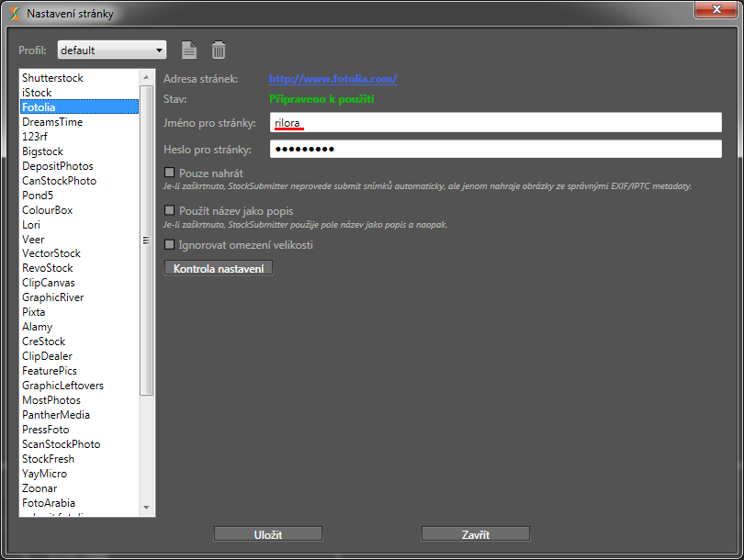Viewport: 744px width, 560px height.
Task: Enable the Pouze nahrát checkbox
Action: click(169, 172)
